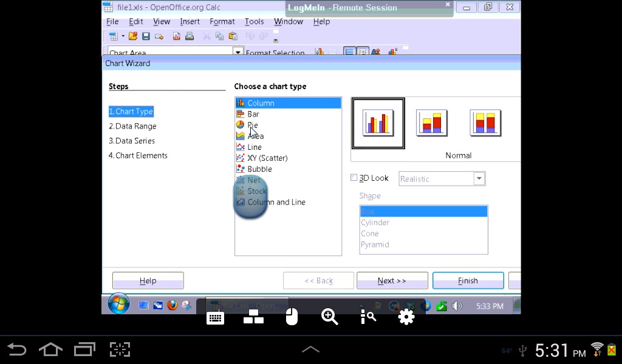Tap the LogMeIn zoom slider search icon
This screenshot has height=364, width=622.
point(368,317)
